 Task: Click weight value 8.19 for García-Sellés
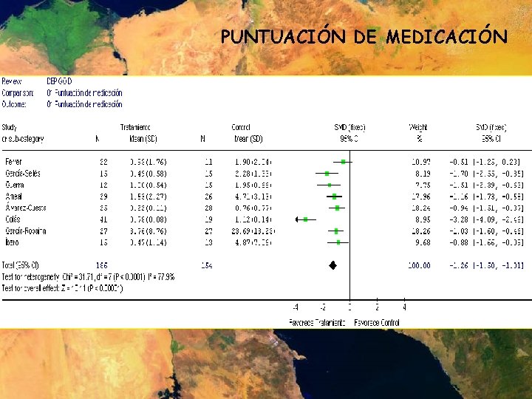click(423, 174)
